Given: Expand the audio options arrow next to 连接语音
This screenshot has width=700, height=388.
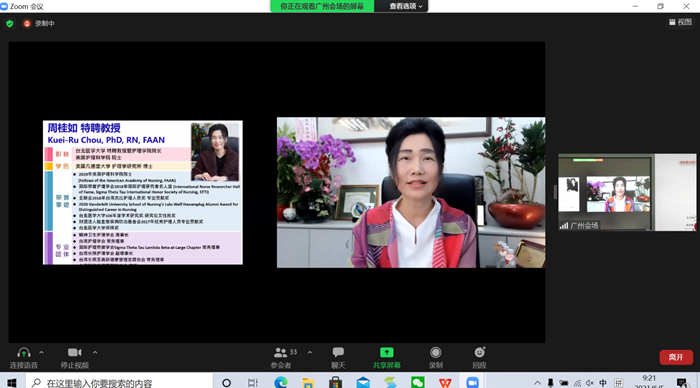Looking at the screenshot, I should click(42, 353).
